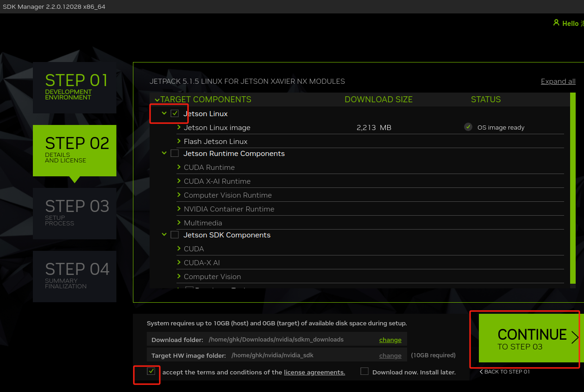Open Step 03 Setup Process tab
The width and height of the screenshot is (584, 392).
pos(75,213)
